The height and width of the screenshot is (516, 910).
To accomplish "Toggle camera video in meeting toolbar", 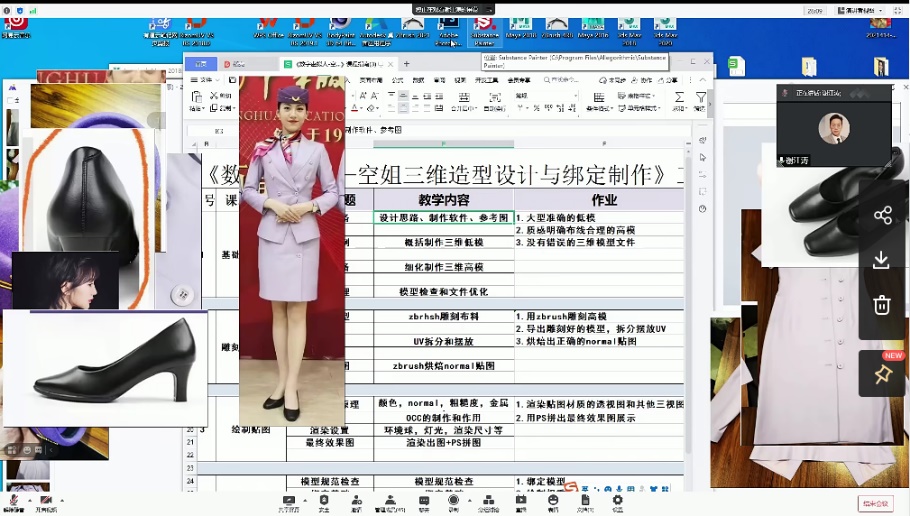I will 46,500.
